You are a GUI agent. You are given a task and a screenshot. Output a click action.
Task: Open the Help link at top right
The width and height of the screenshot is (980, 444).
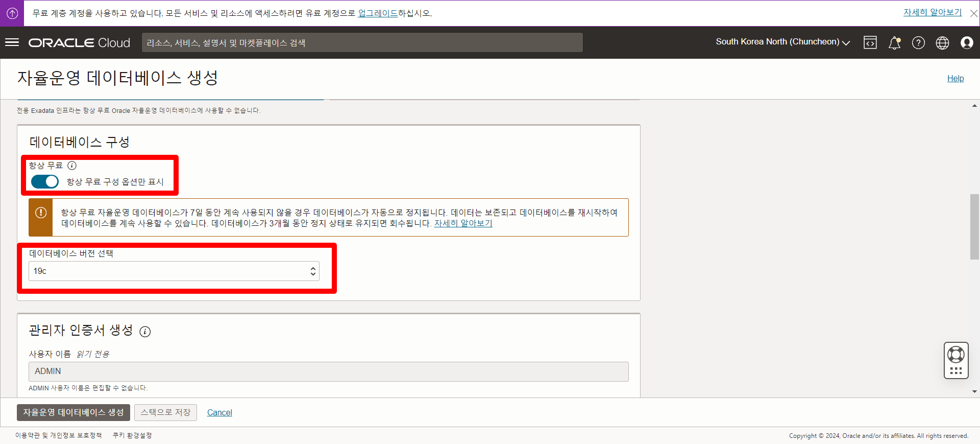(x=955, y=78)
